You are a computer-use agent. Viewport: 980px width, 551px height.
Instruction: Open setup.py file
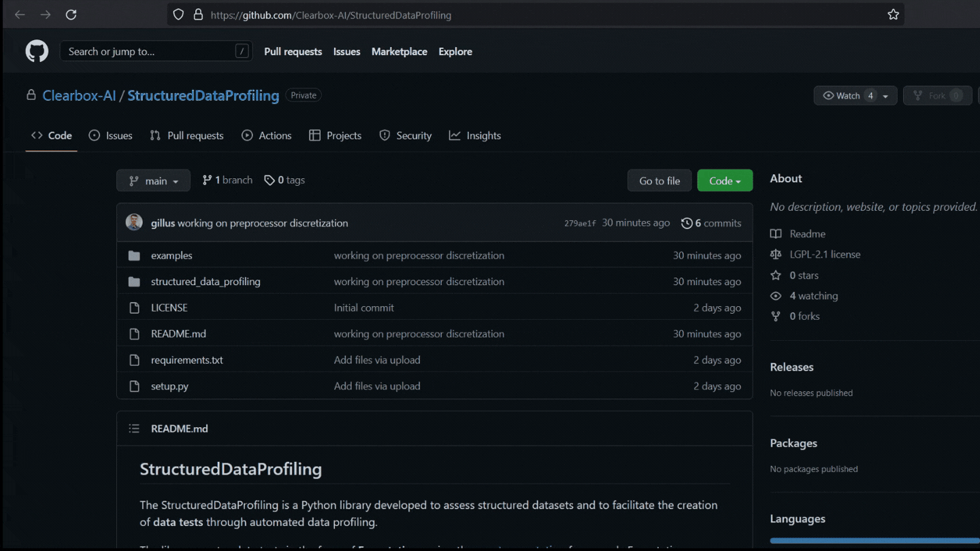tap(169, 386)
